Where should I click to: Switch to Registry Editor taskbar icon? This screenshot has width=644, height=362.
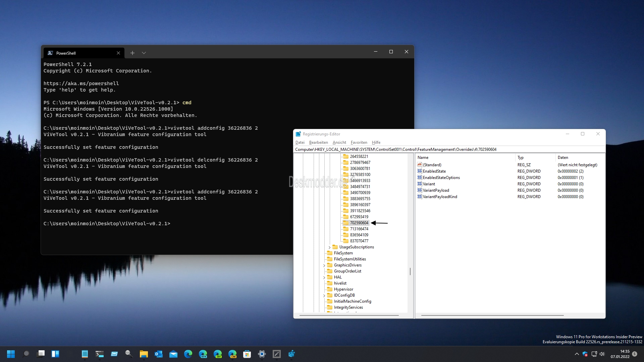[291, 354]
